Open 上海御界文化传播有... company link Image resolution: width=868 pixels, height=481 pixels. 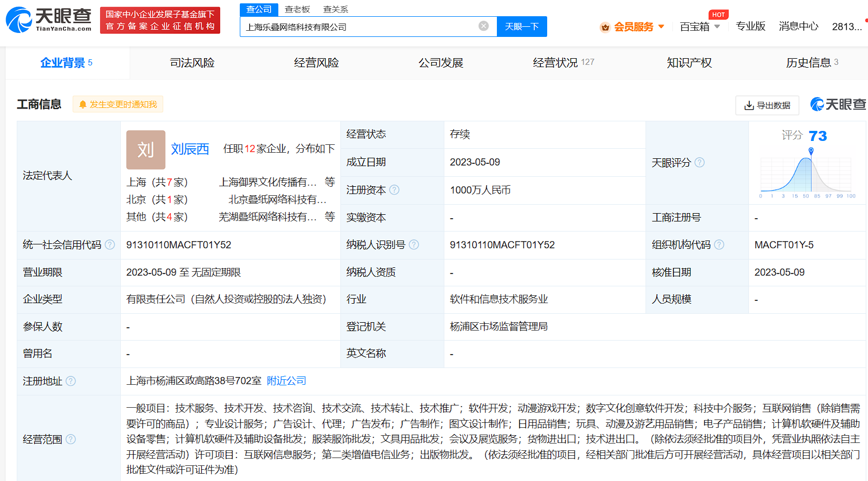(x=268, y=182)
